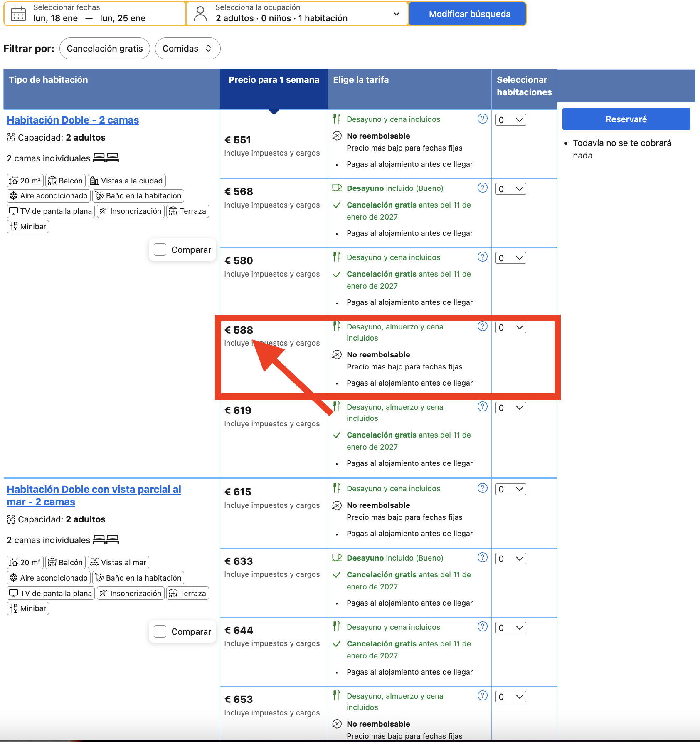Open room quantity dropdown for €653
This screenshot has width=700, height=742.
point(510,697)
